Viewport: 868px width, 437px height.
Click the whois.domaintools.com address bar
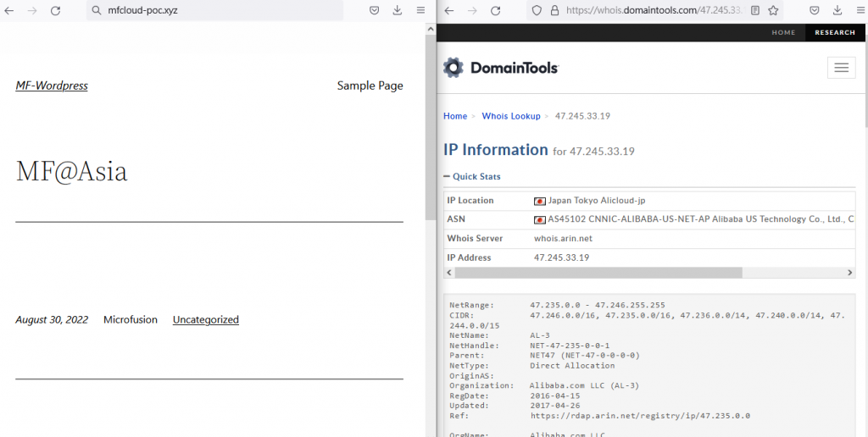click(655, 10)
